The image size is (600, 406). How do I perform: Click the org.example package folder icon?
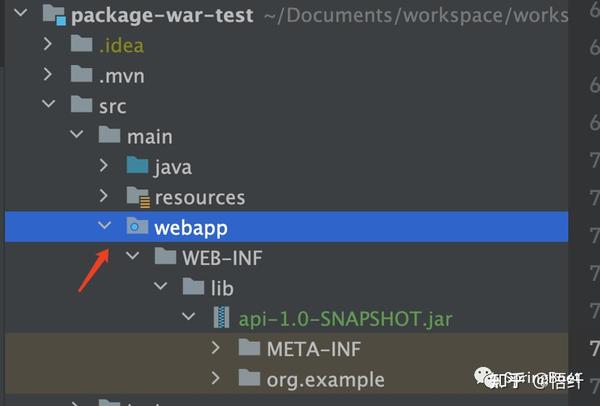(x=250, y=379)
